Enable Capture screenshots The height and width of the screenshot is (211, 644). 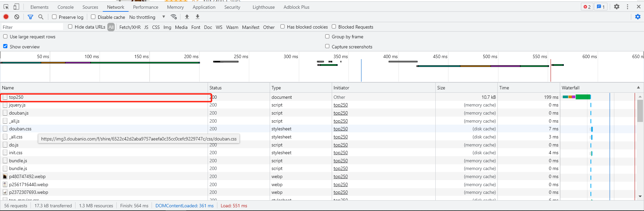coord(327,46)
